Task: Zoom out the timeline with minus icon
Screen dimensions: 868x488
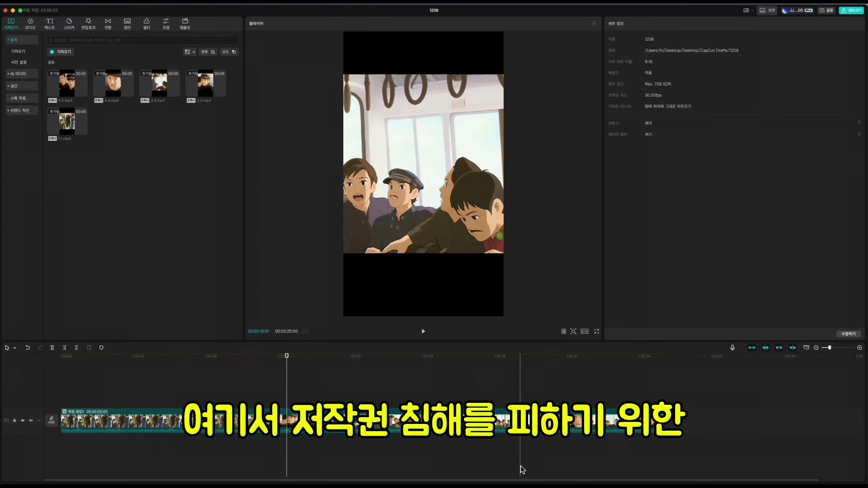Action: [816, 348]
